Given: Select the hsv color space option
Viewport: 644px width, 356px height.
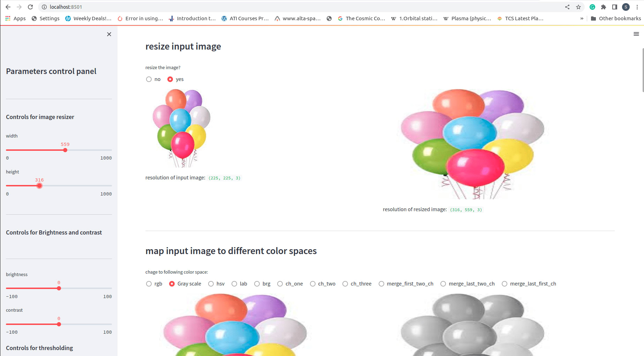Looking at the screenshot, I should point(217,284).
